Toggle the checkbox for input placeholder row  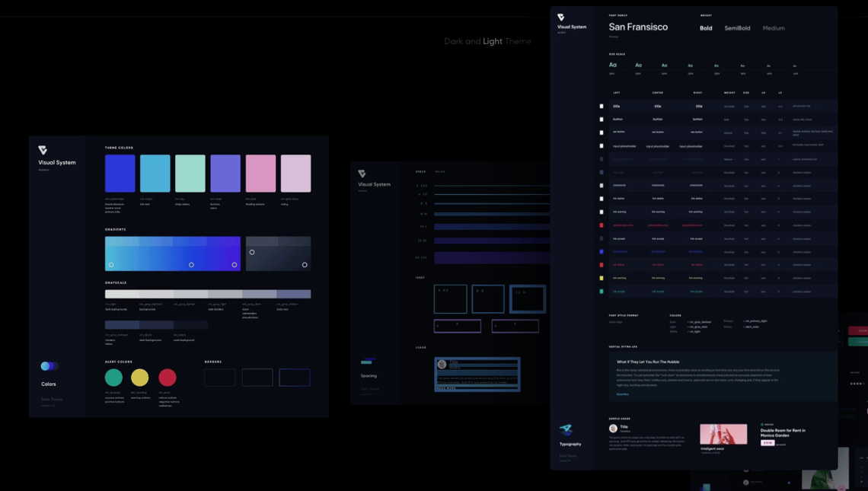pos(602,146)
